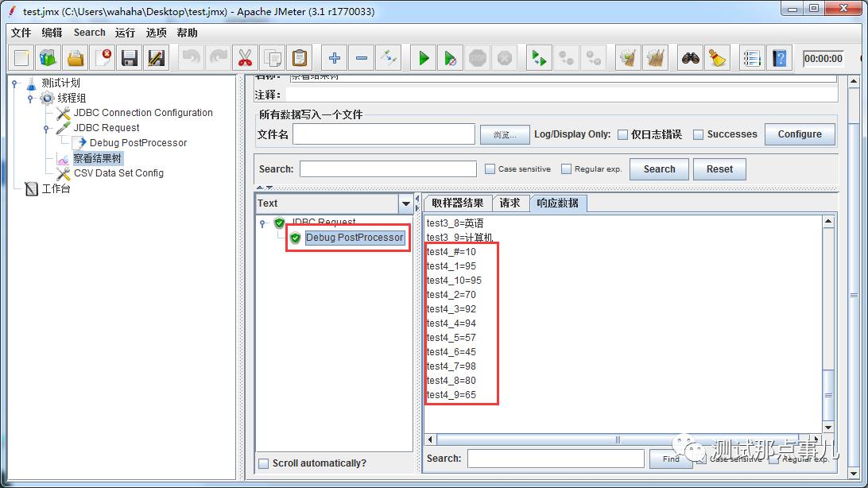Click the Search binoculars icon
This screenshot has height=488, width=868.
690,57
